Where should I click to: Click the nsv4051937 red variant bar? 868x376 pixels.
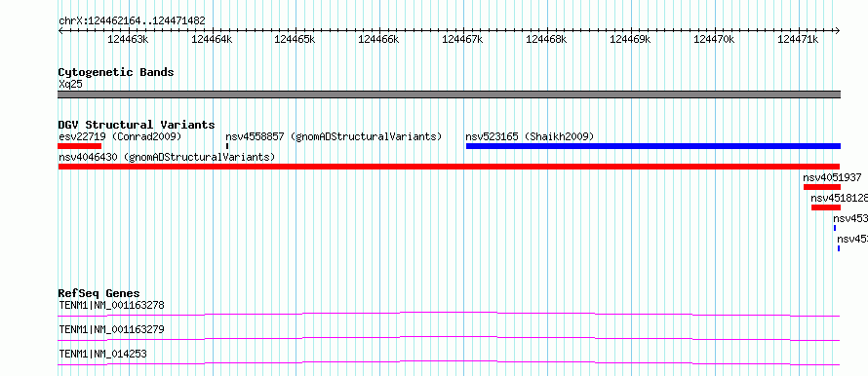click(822, 187)
